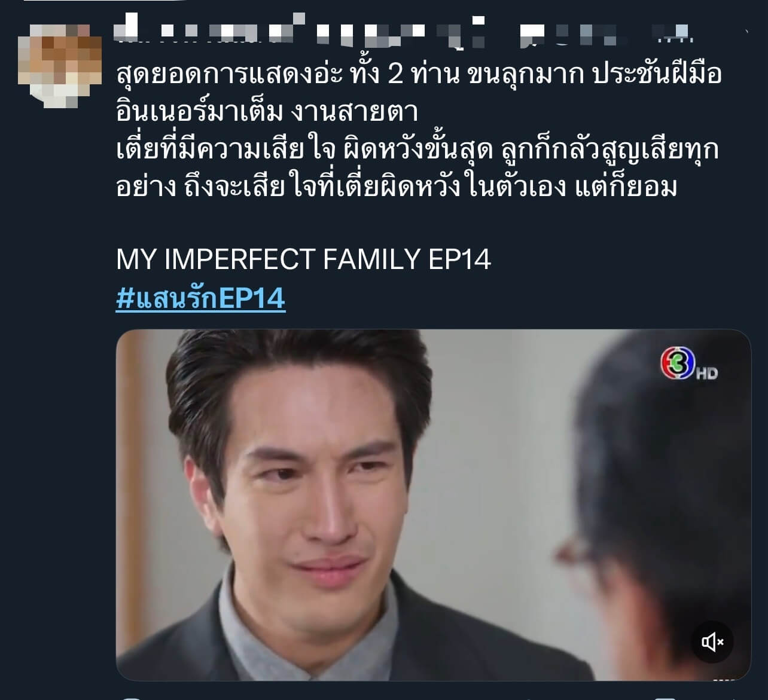This screenshot has width=768, height=700.
Task: Click the tweet line starting with อินเนอร์มาเต็ม
Action: (267, 112)
